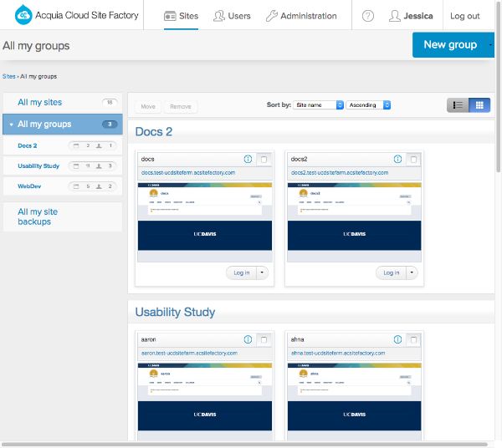The image size is (502, 448).
Task: Show info for the docs2 site
Action: coord(397,159)
